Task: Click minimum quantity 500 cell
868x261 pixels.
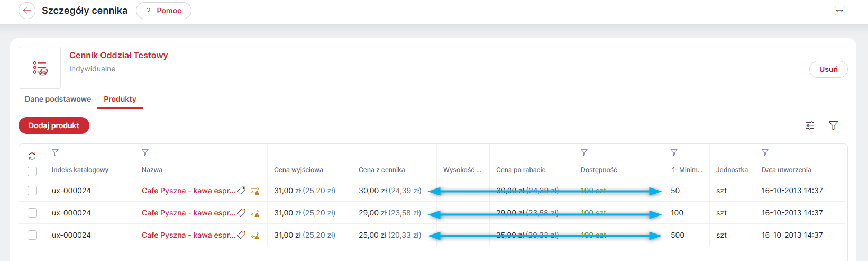Action: 678,235
